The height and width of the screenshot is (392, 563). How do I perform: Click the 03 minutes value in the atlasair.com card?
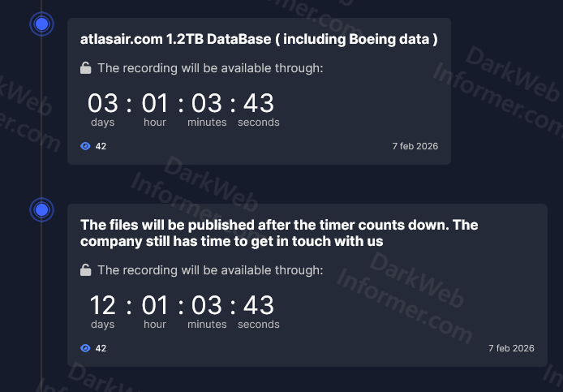[207, 104]
